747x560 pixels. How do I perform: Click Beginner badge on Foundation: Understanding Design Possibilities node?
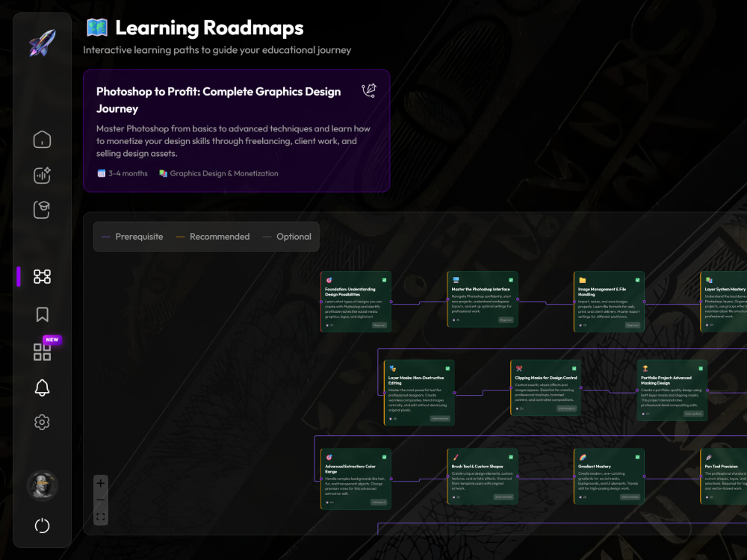pyautogui.click(x=379, y=326)
